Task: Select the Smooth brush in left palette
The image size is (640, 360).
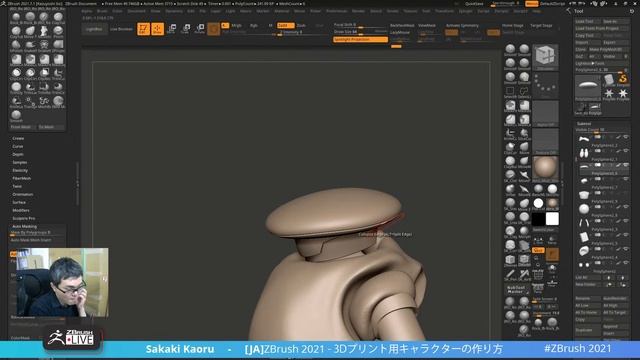Action: 16,116
